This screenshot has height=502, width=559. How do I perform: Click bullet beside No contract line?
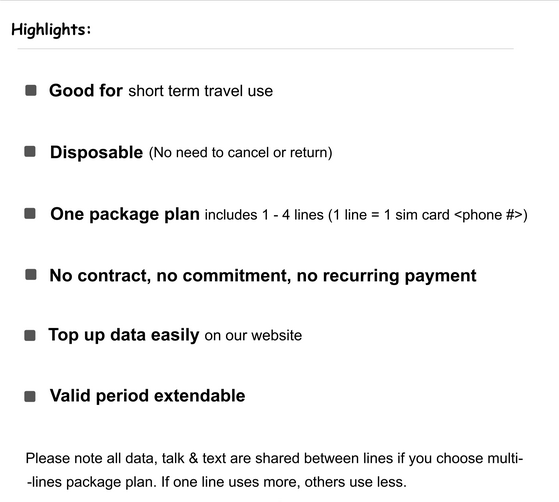coord(31,275)
